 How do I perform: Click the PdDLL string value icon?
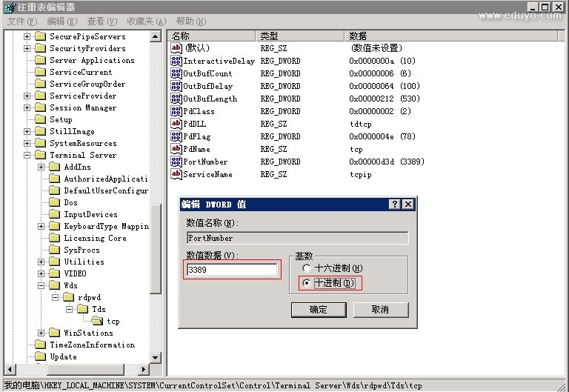tap(176, 124)
